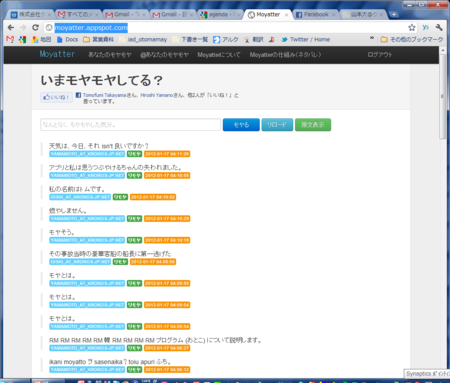Open the 下書き一覧 bookmark
Image resolution: width=450 pixels, height=383 pixels.
point(190,40)
